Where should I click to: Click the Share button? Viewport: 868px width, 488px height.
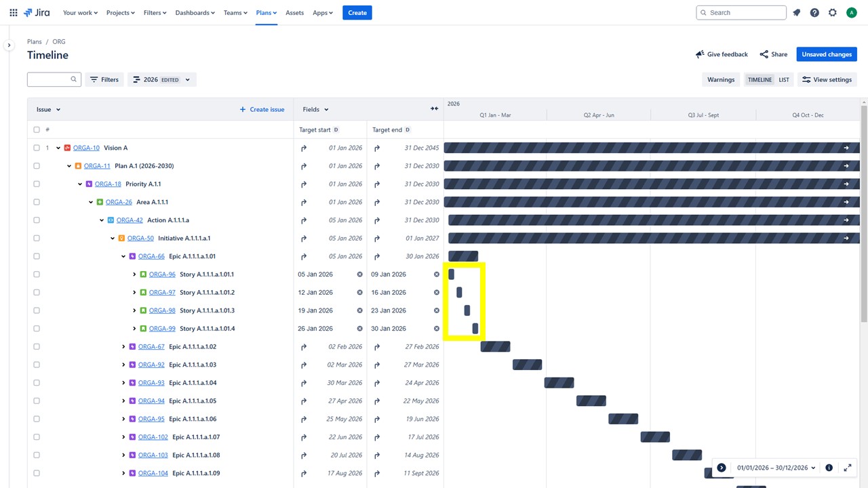pyautogui.click(x=774, y=54)
